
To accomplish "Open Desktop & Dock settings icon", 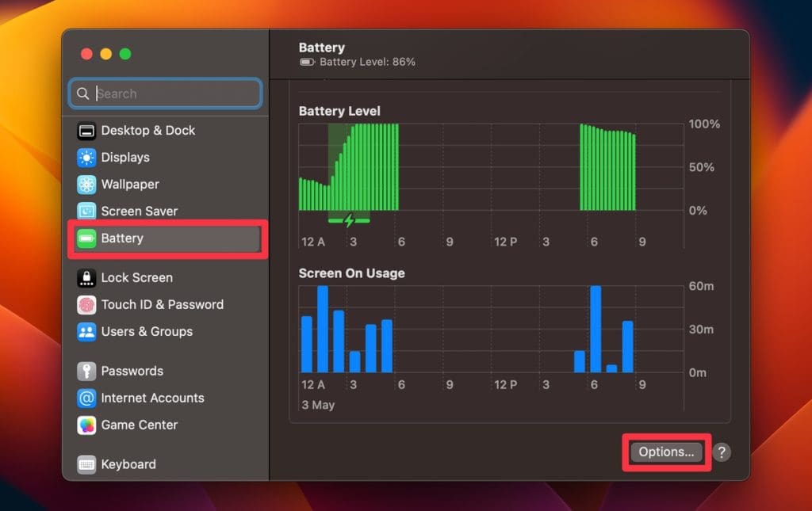I will coord(86,131).
